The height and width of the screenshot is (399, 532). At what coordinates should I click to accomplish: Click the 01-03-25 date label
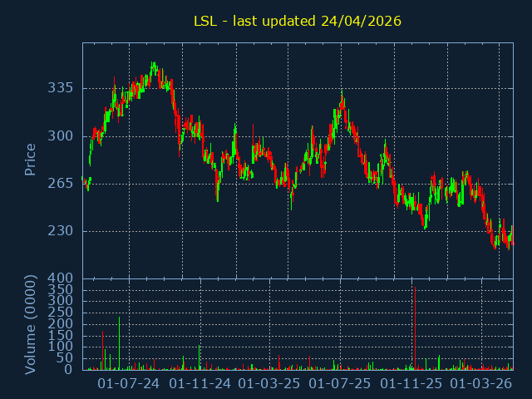pyautogui.click(x=268, y=384)
